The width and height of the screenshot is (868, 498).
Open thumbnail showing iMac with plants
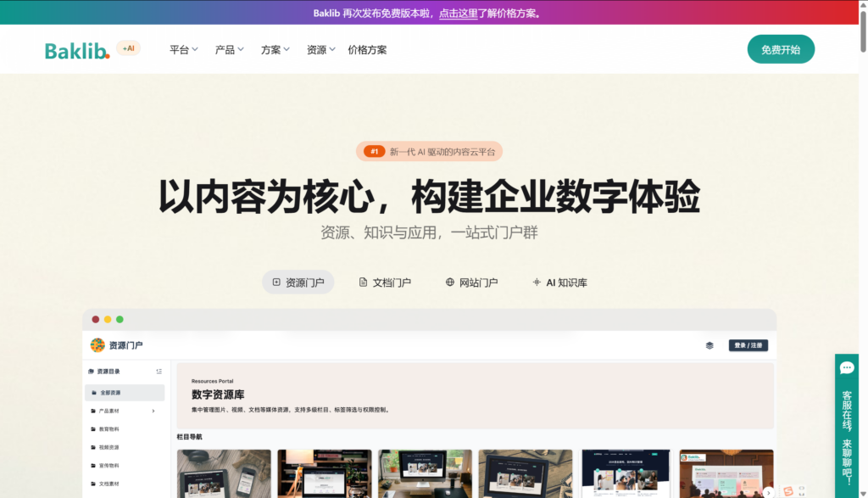point(426,473)
